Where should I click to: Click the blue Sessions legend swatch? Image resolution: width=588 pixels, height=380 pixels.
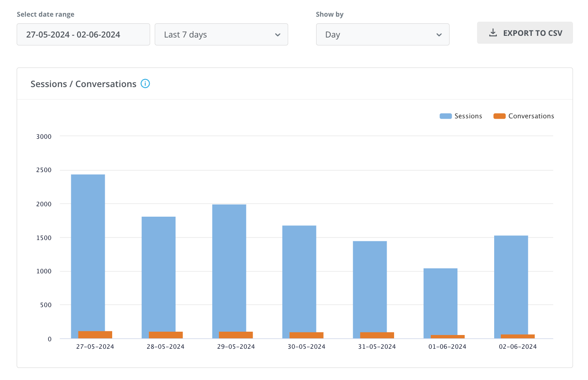point(446,116)
